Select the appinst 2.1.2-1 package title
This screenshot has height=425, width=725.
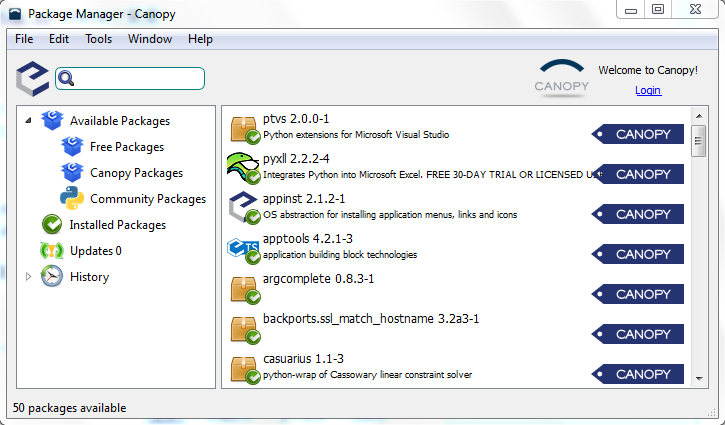(304, 198)
